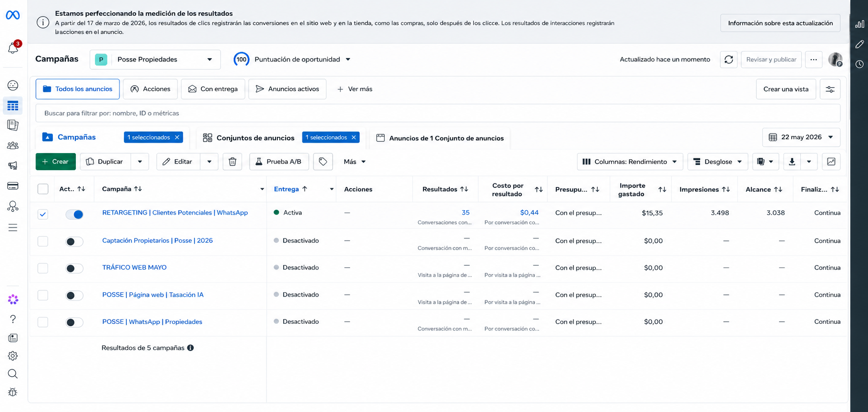This screenshot has width=868, height=412.
Task: Check the Captación Propietarios row checkbox
Action: (x=43, y=241)
